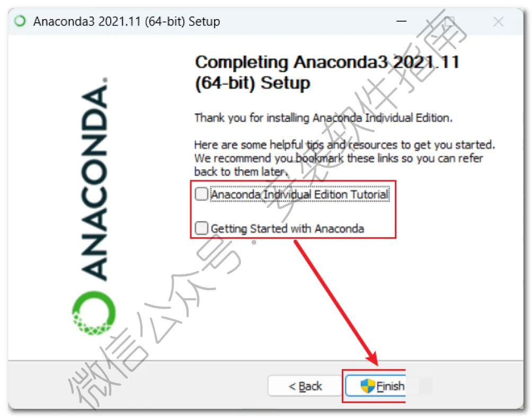Click the Anaconda icon in the title bar
Image resolution: width=532 pixels, height=418 pixels.
pos(20,21)
